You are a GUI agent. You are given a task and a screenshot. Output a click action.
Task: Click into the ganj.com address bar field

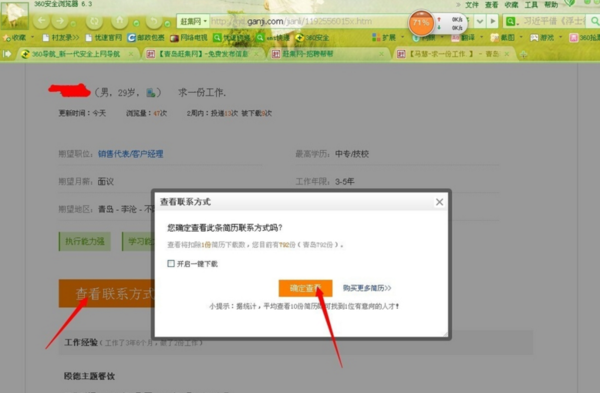pyautogui.click(x=308, y=21)
